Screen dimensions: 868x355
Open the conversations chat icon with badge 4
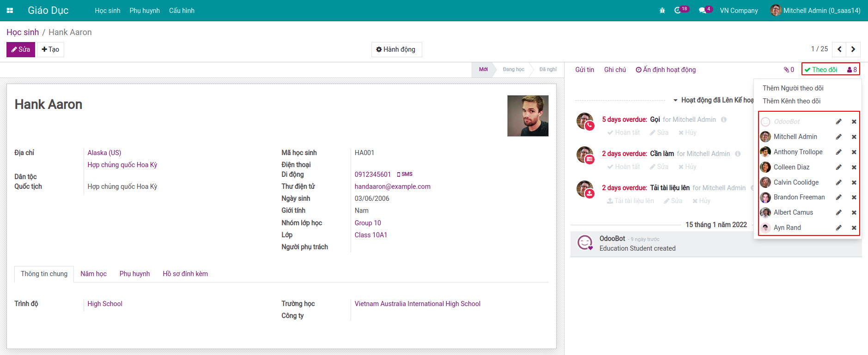point(703,10)
